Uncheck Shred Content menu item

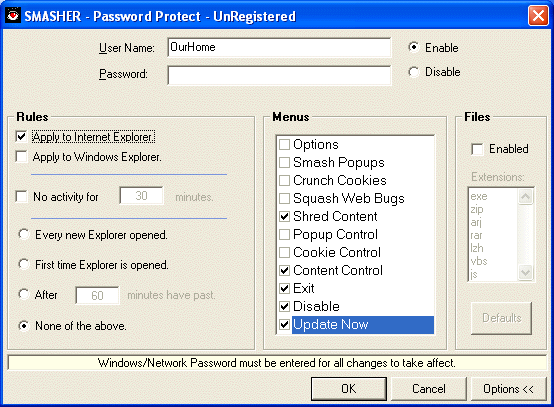(284, 217)
